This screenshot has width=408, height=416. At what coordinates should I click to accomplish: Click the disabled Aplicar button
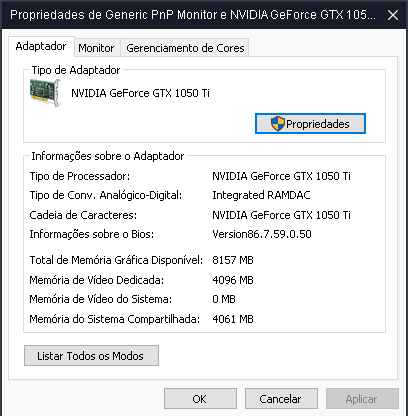362,399
